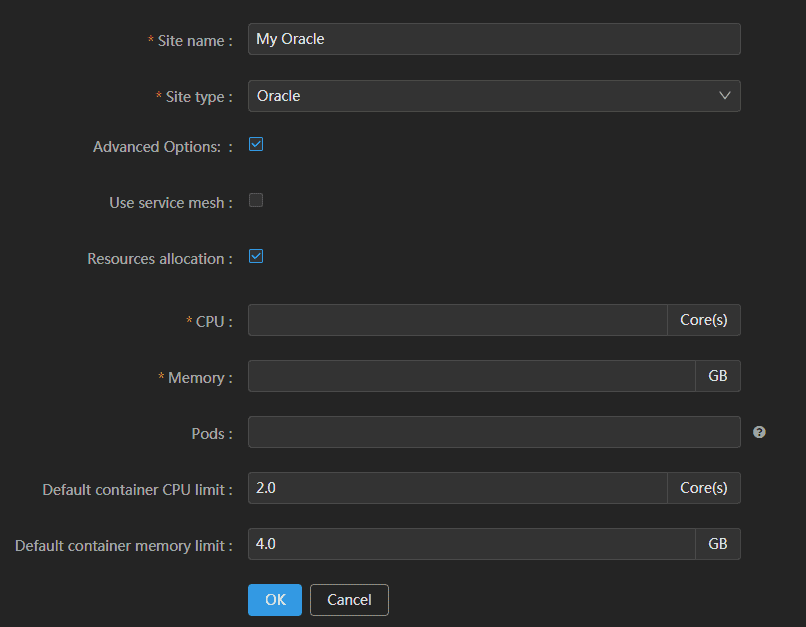Viewport: 806px width, 627px height.
Task: Enable the Use service mesh checkbox
Action: (x=256, y=200)
